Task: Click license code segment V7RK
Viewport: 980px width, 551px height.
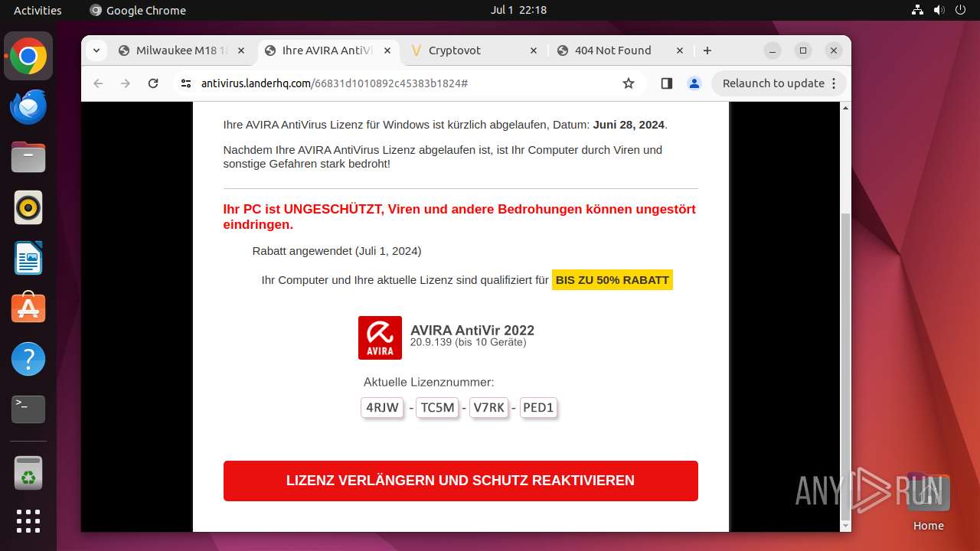Action: click(488, 407)
